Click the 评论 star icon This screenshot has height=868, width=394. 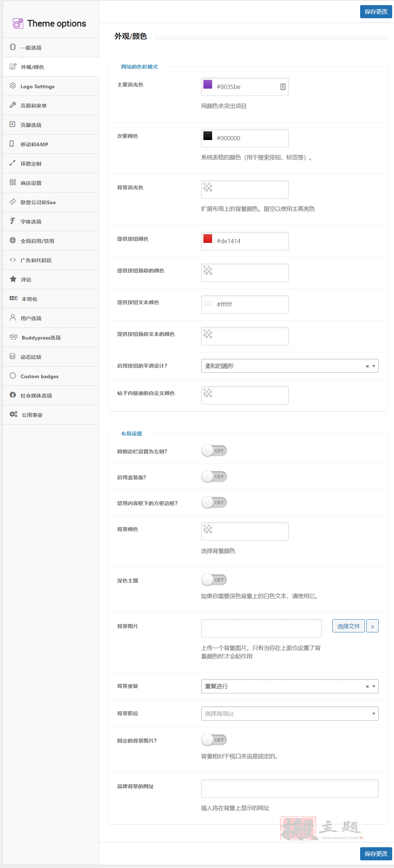(x=13, y=279)
